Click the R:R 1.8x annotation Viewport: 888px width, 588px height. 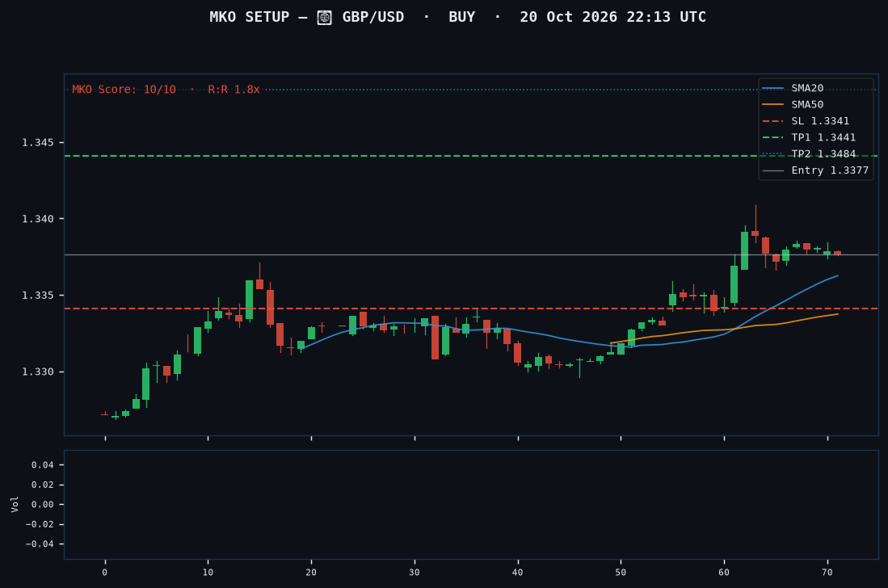coord(234,90)
